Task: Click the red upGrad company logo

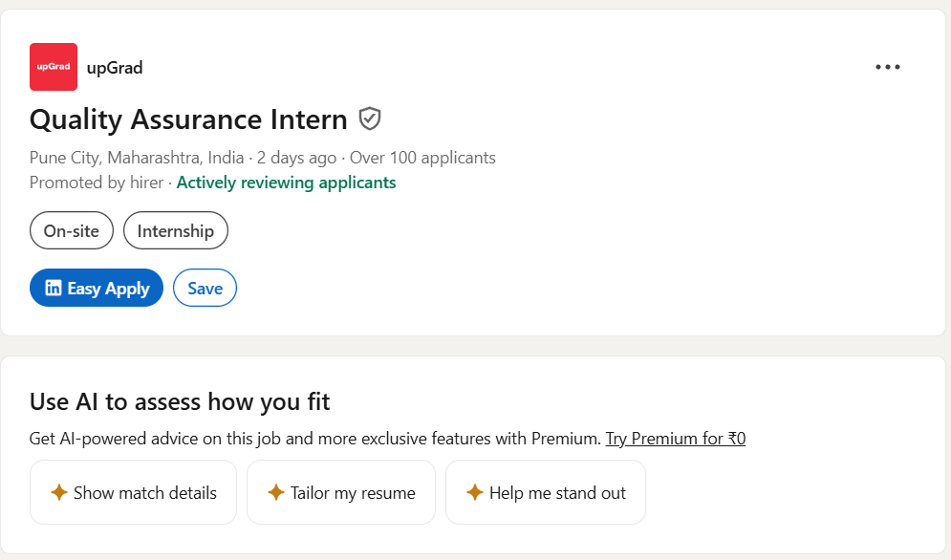Action: pyautogui.click(x=54, y=67)
